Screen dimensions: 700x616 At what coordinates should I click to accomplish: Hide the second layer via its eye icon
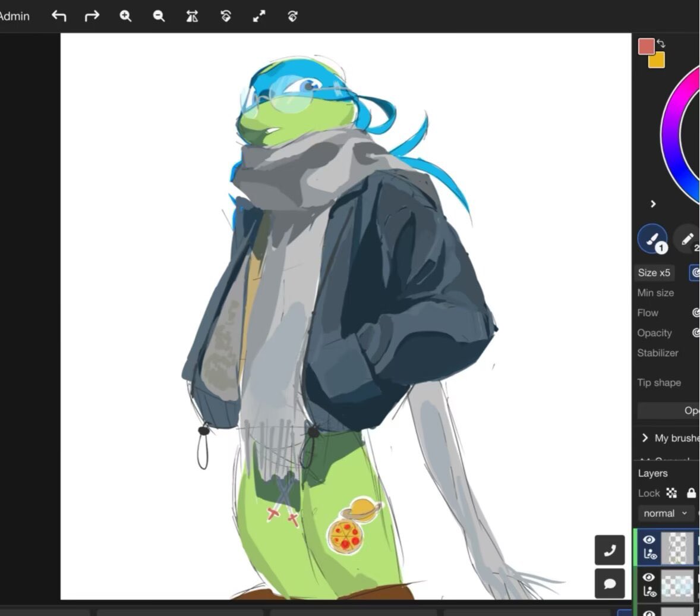tap(649, 577)
